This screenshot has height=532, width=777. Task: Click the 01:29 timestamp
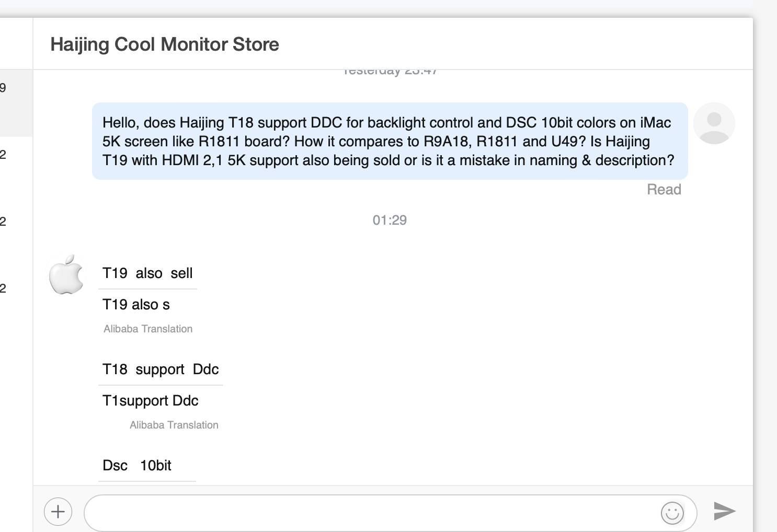[x=390, y=220]
